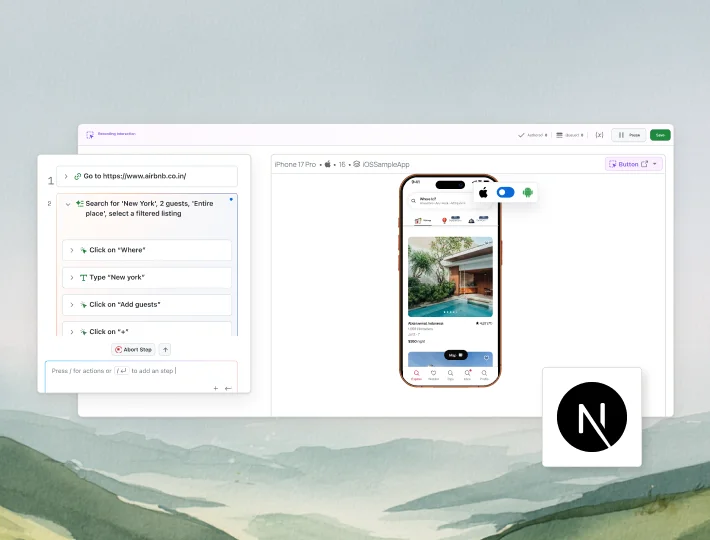This screenshot has width=710, height=540.
Task: Click the Go to https://www.airbnb.co.in/ text
Action: pyautogui.click(x=134, y=176)
